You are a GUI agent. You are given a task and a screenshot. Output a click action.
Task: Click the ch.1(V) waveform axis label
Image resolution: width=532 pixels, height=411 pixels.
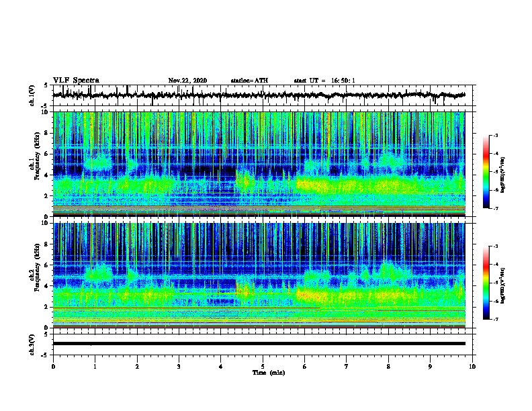coord(32,95)
